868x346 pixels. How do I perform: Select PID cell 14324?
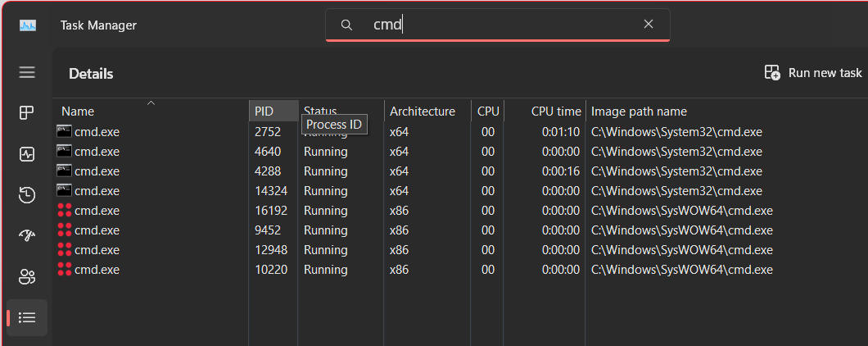271,191
